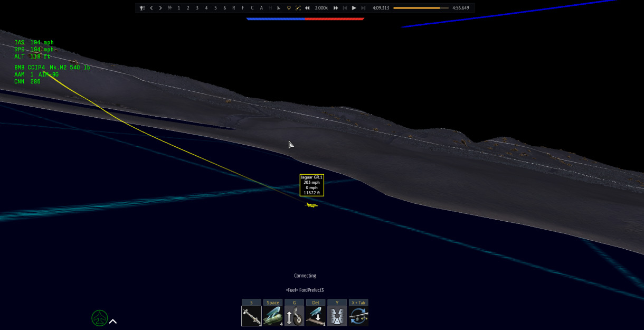
Task: Go to the previous player with left arrow
Action: [151, 8]
